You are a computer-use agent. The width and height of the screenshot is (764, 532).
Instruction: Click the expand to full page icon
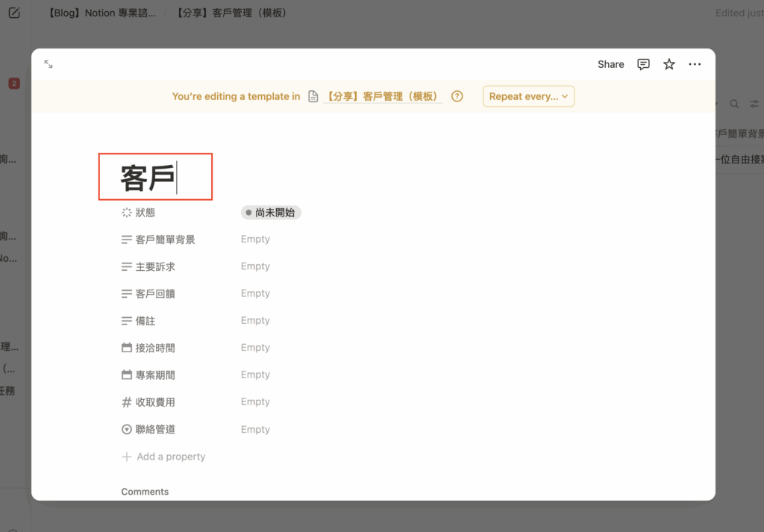click(48, 64)
